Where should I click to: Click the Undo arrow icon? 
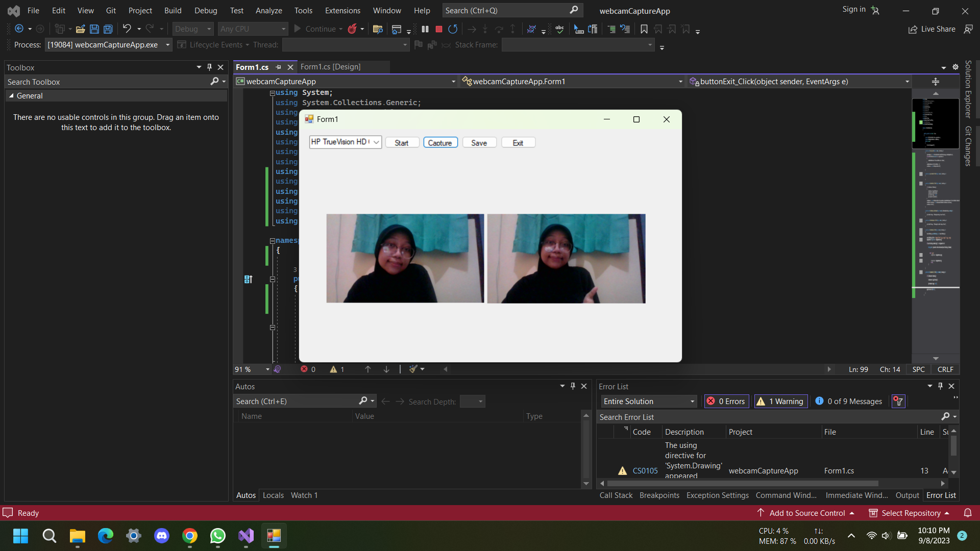point(127,29)
